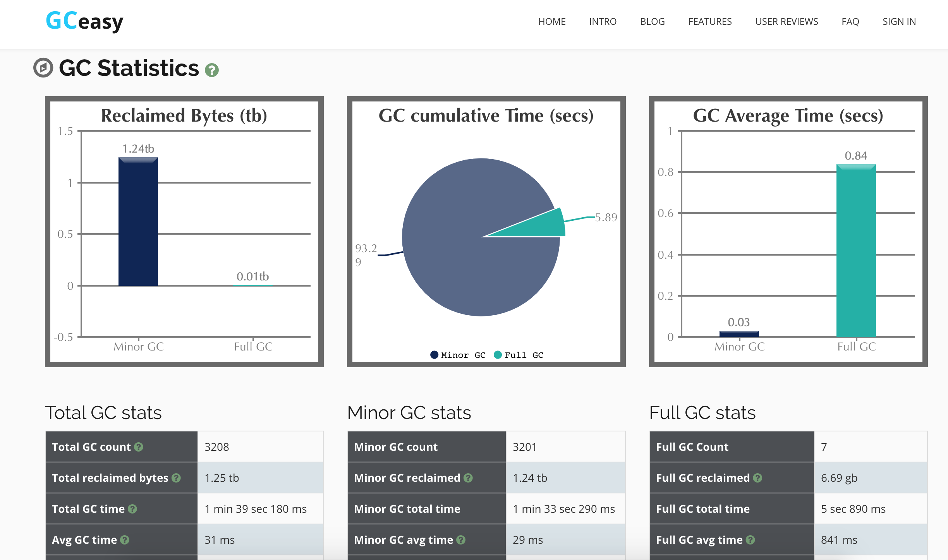The image size is (948, 560).
Task: Click the Minor GC bar in Reclaimed Bytes chart
Action: 138,222
